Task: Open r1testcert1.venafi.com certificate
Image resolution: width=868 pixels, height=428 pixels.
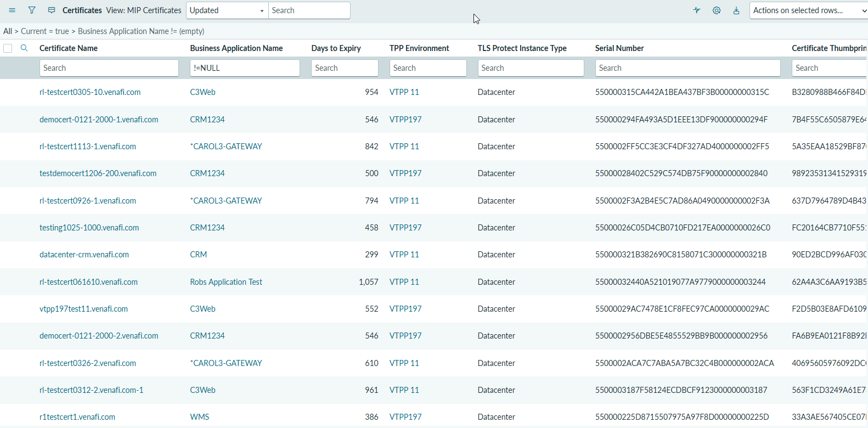Action: click(77, 417)
